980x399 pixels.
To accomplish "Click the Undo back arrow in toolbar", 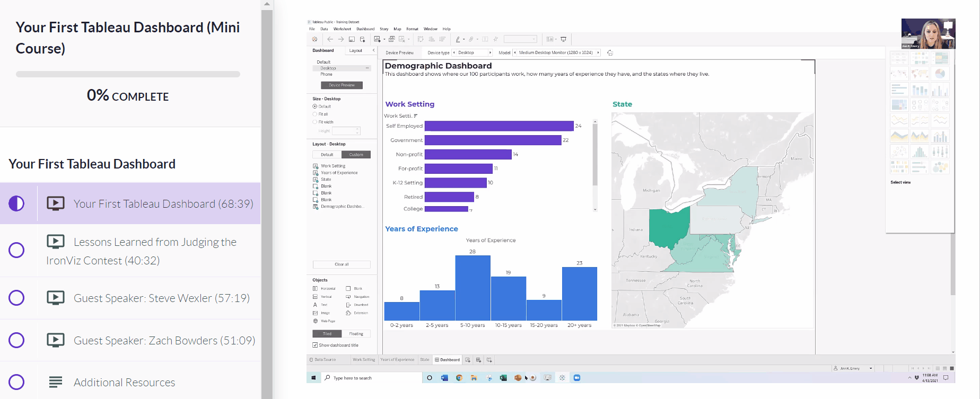I will pyautogui.click(x=330, y=39).
